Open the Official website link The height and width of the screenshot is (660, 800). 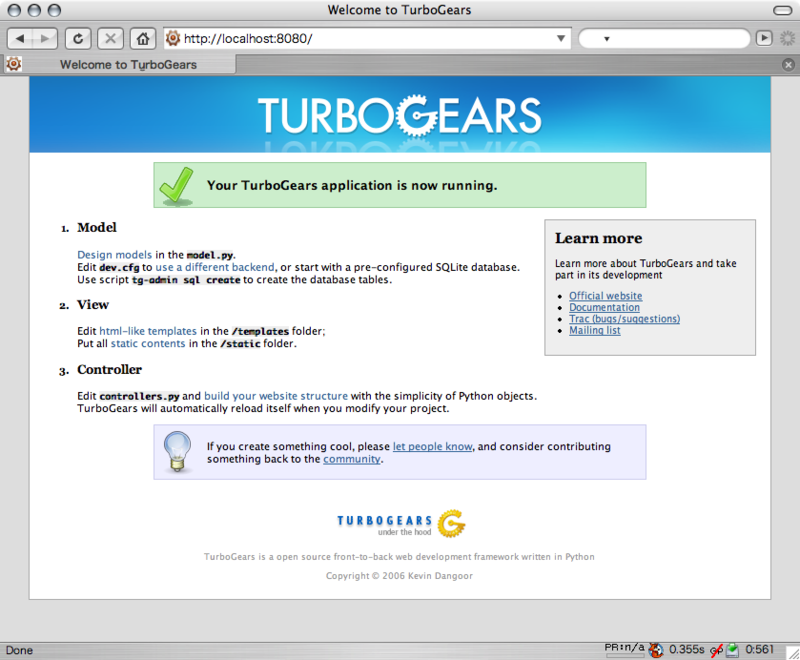pyautogui.click(x=605, y=296)
